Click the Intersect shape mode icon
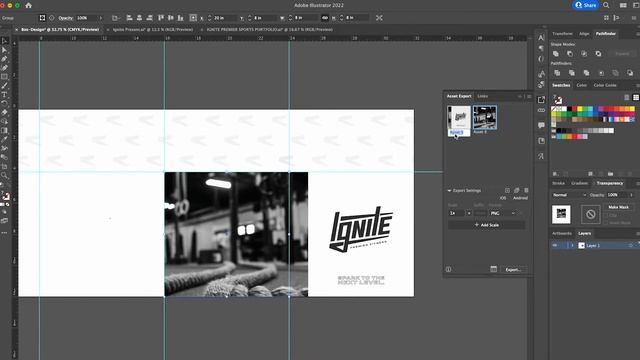Image resolution: width=640 pixels, height=360 pixels. pos(584,53)
